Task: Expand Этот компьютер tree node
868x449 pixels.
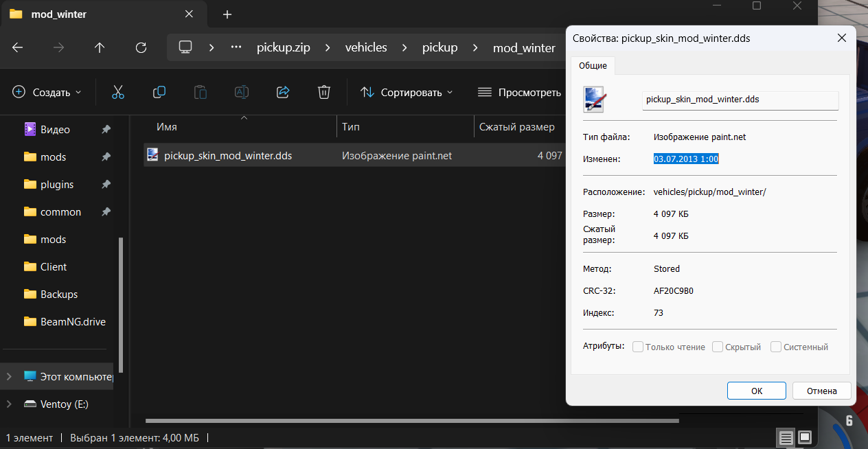Action: point(9,376)
